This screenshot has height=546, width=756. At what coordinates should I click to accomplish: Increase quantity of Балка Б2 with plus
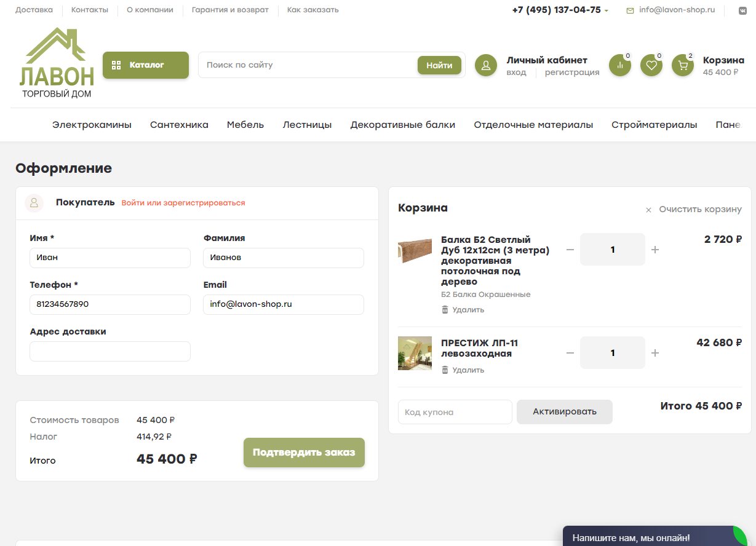tap(655, 250)
